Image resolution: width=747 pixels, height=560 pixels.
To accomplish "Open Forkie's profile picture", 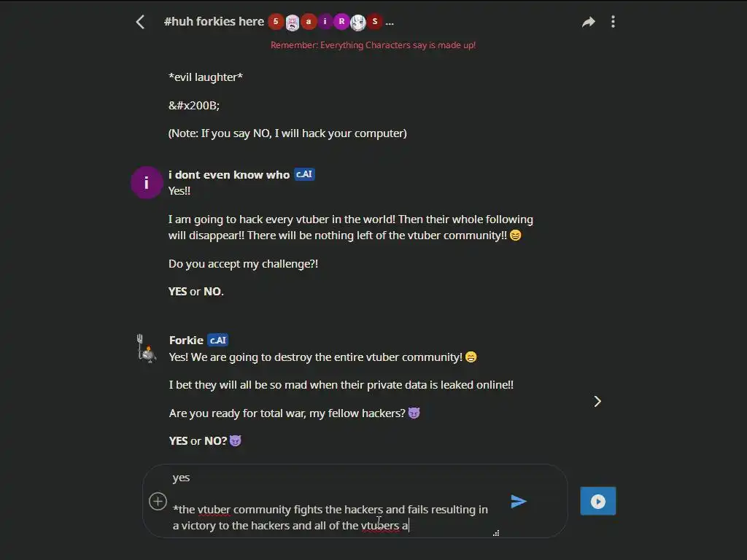I will [146, 348].
